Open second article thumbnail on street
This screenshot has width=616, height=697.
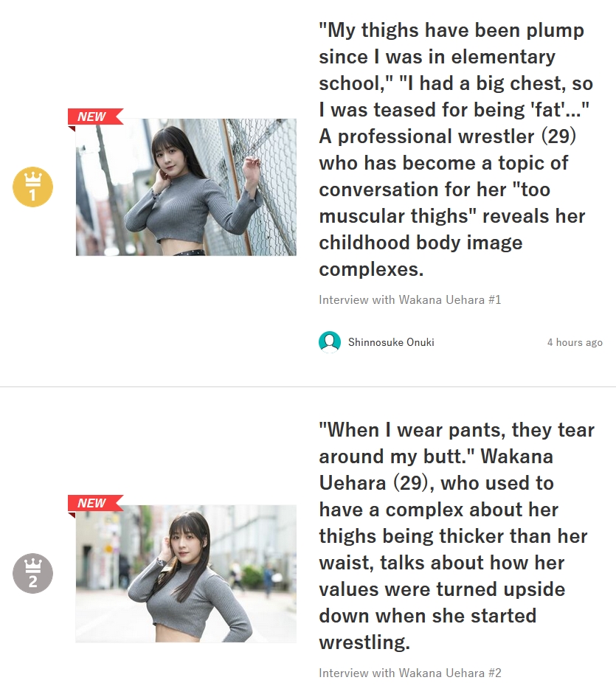pos(186,573)
